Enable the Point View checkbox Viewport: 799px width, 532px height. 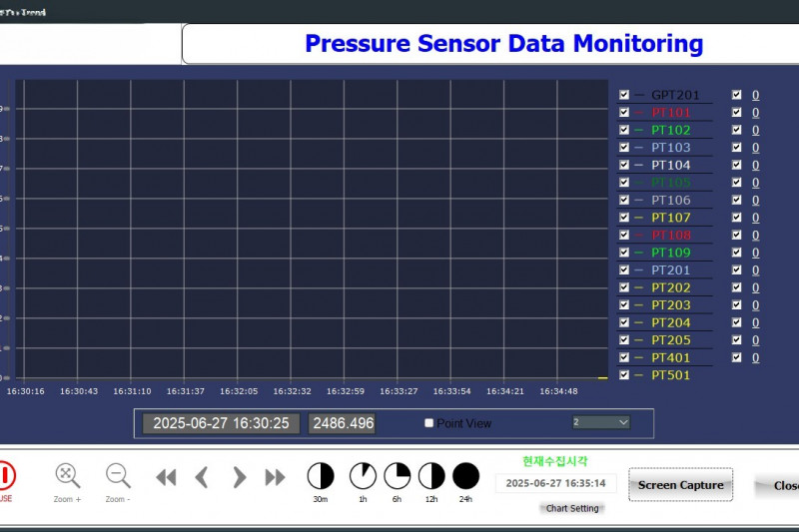coord(429,423)
